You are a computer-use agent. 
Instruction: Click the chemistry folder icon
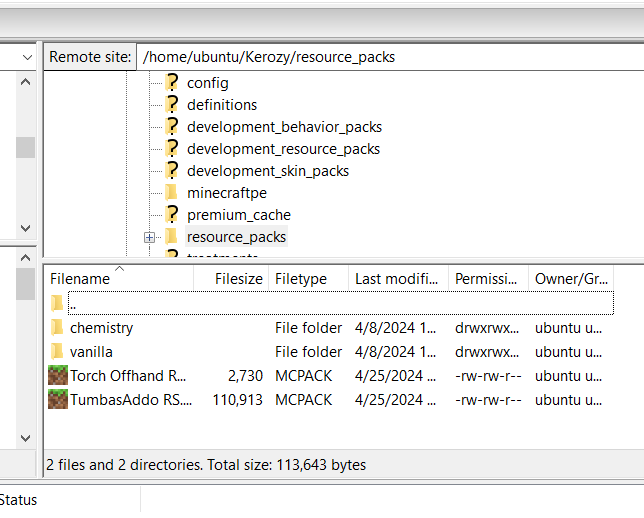57,328
